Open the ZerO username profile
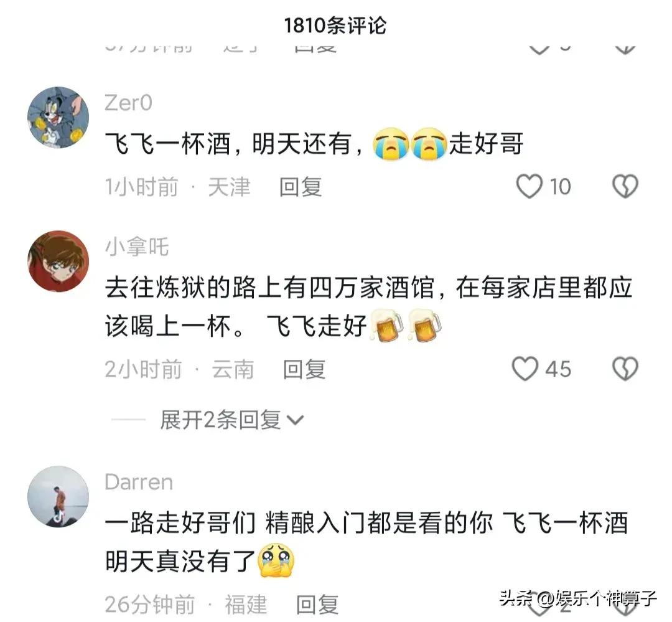The width and height of the screenshot is (672, 622). (128, 103)
